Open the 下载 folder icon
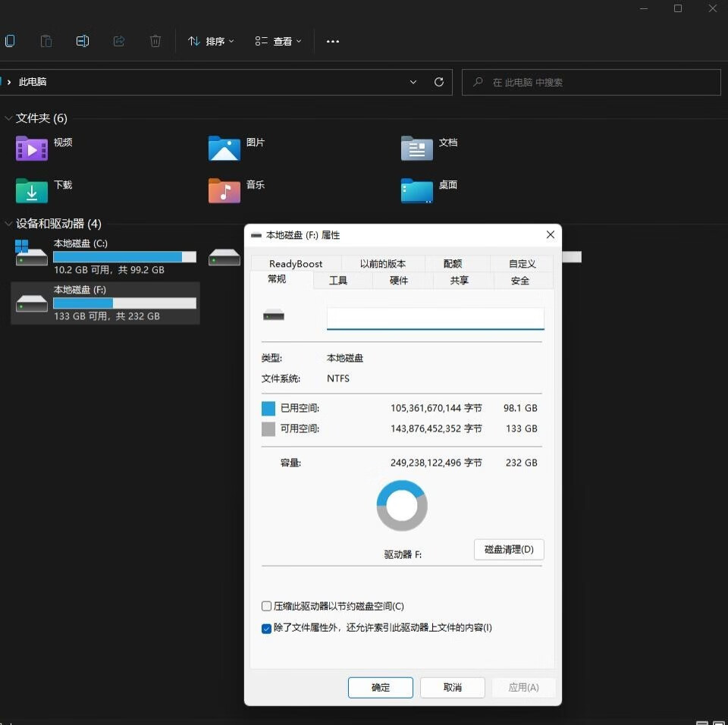The width and height of the screenshot is (728, 725). click(x=32, y=190)
